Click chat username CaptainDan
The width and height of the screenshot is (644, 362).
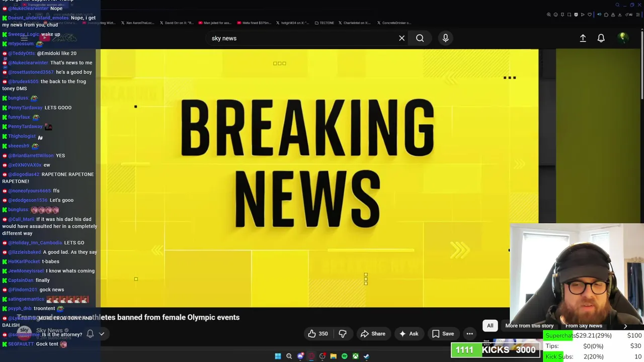[x=21, y=280]
